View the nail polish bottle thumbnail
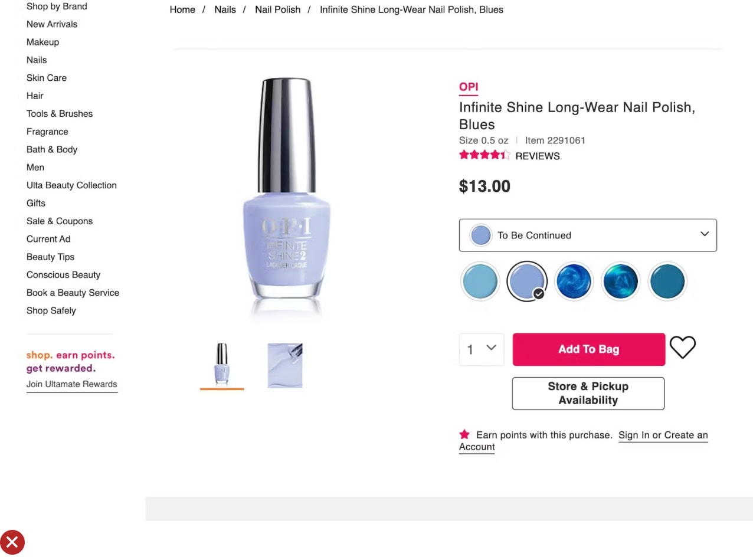Image resolution: width=753 pixels, height=560 pixels. 222,365
